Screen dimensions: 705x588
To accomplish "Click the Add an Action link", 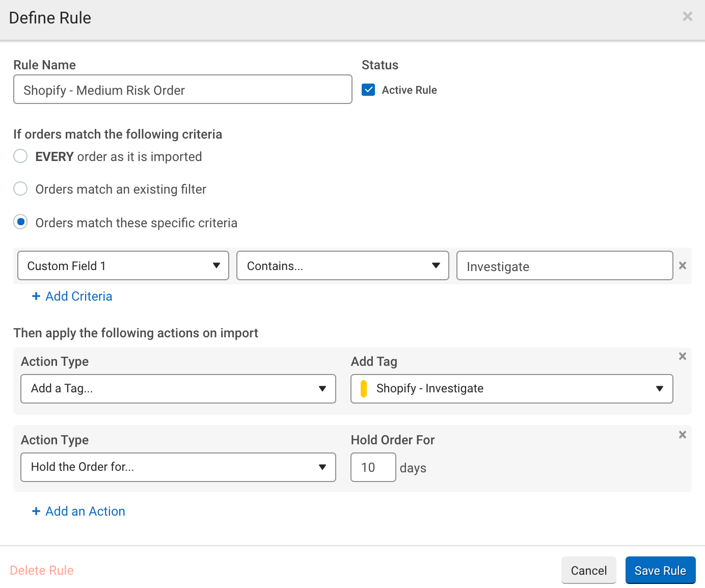I will pos(78,511).
